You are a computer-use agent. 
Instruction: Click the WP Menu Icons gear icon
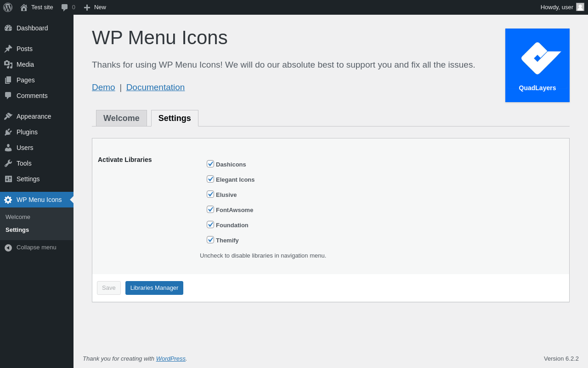pos(8,200)
